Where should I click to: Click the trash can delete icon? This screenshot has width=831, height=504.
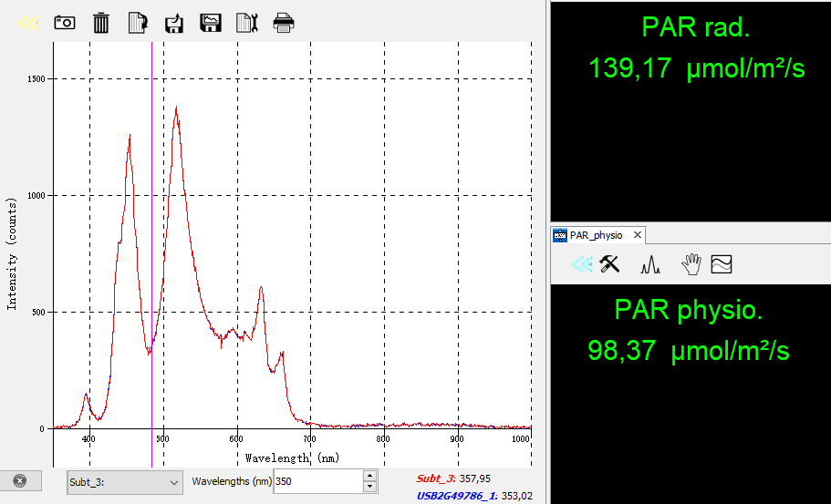101,23
